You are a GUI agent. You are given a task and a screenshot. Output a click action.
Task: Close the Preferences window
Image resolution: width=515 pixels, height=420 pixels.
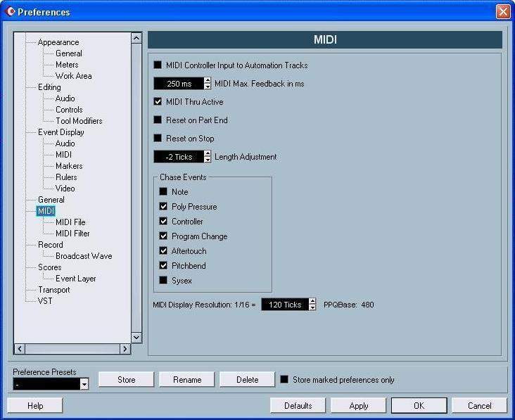503,12
